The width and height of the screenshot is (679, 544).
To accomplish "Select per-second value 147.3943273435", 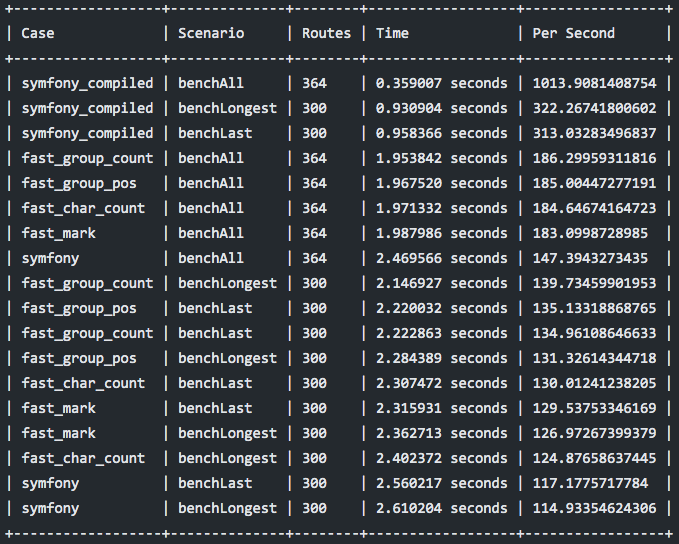I will coord(590,258).
